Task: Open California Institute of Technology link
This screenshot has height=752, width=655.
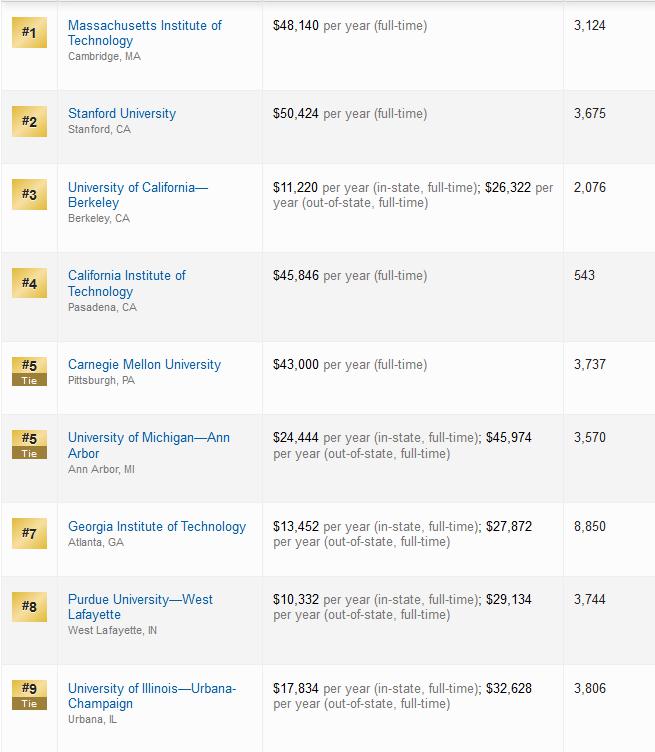Action: coord(127,283)
